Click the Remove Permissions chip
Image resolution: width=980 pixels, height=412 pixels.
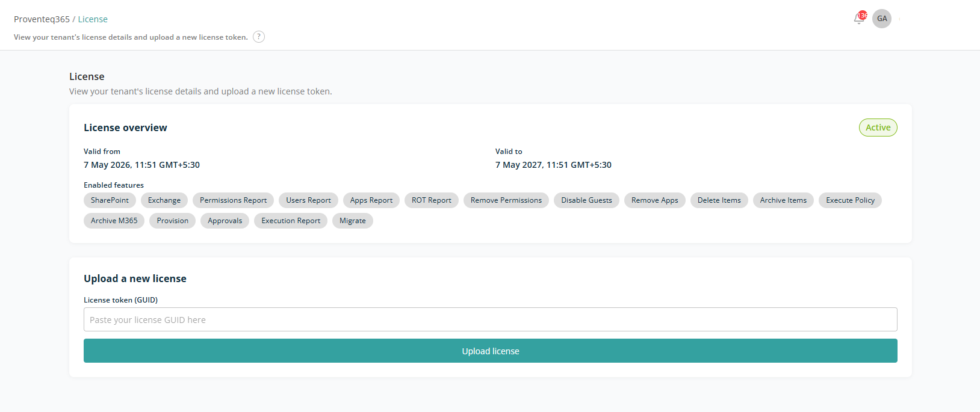(x=506, y=200)
